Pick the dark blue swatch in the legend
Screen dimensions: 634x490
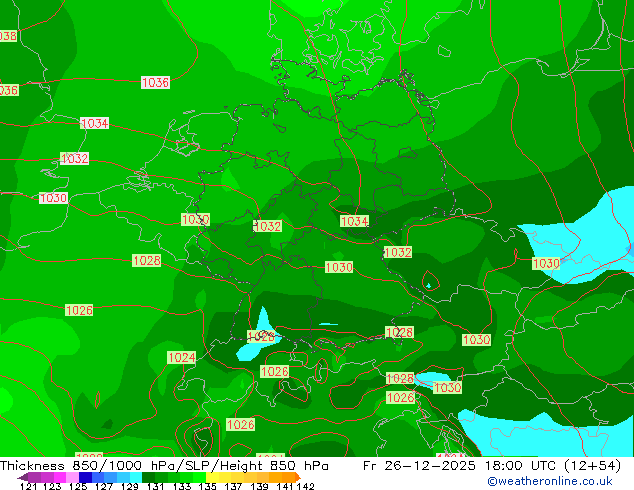click(85, 477)
